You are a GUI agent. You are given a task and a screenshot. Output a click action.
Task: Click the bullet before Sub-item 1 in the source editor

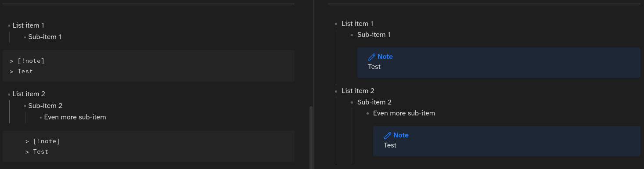(x=25, y=37)
